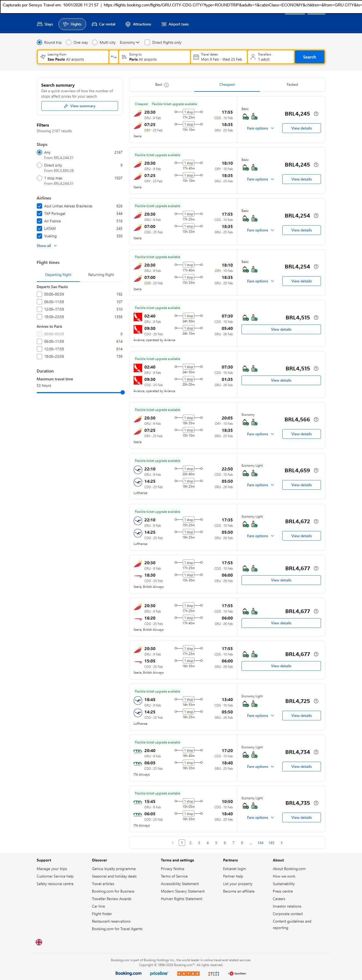Uncheck the TAP Portugal airline filter
Image resolution: width=362 pixels, height=980 pixels.
[x=39, y=213]
